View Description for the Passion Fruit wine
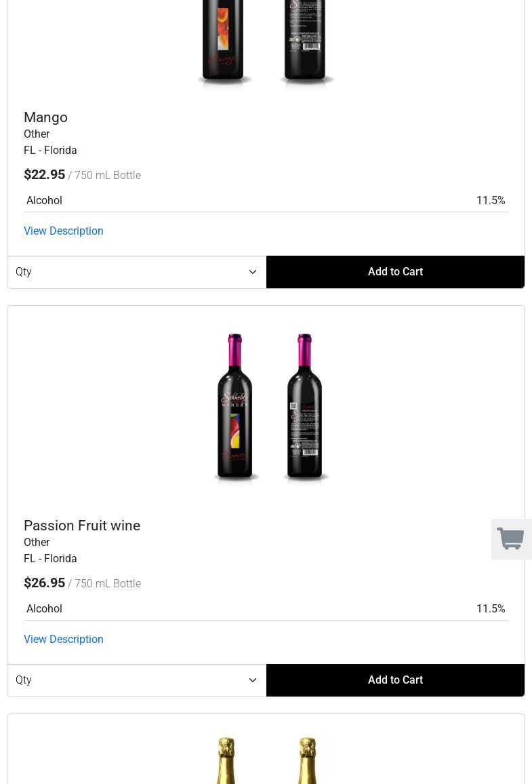 click(x=64, y=640)
